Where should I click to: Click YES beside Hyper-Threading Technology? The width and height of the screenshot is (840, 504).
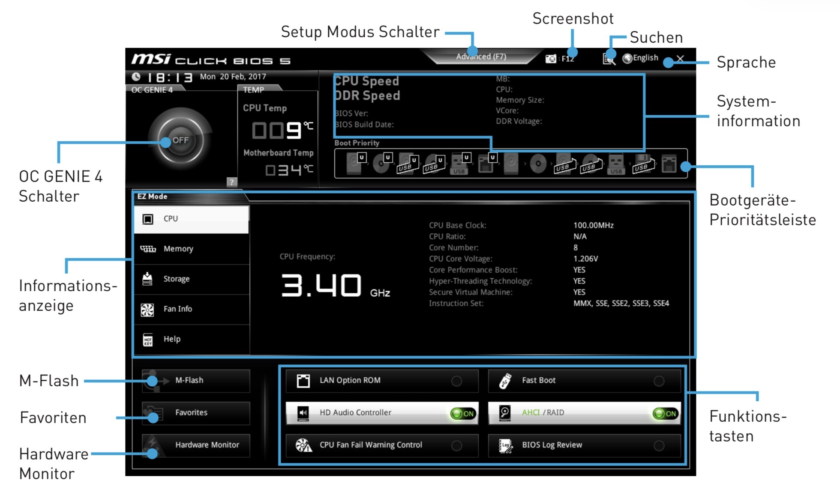pyautogui.click(x=579, y=281)
